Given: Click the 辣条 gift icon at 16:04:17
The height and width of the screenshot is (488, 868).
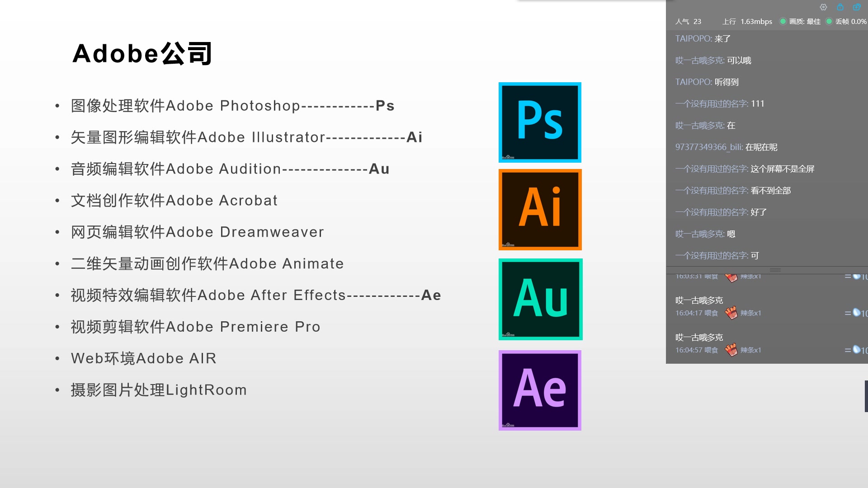Looking at the screenshot, I should point(731,313).
